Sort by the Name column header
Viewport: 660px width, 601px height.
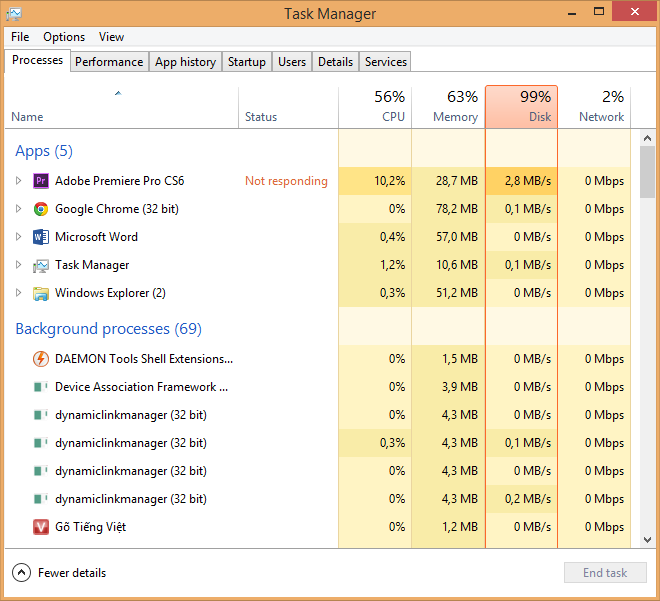coord(121,107)
